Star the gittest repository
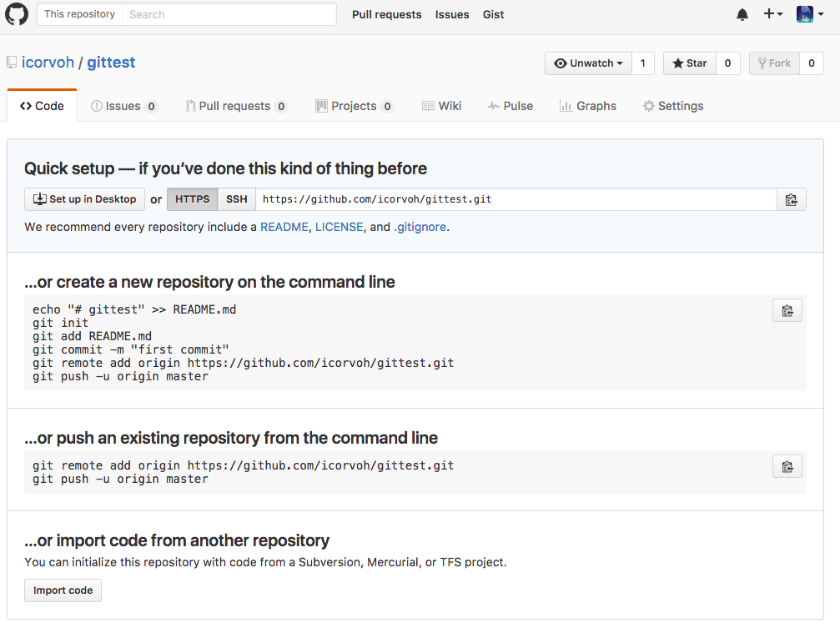 [690, 63]
